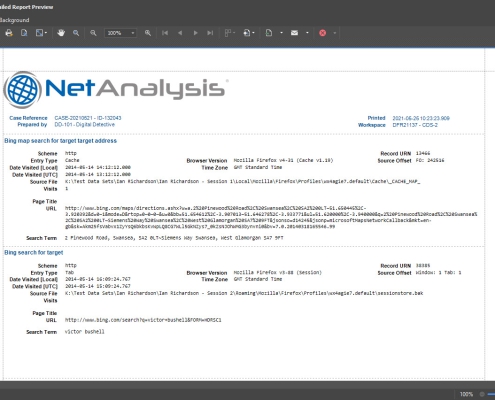Click the Zoom Out icon
The height and width of the screenshot is (400, 495).
93,33
